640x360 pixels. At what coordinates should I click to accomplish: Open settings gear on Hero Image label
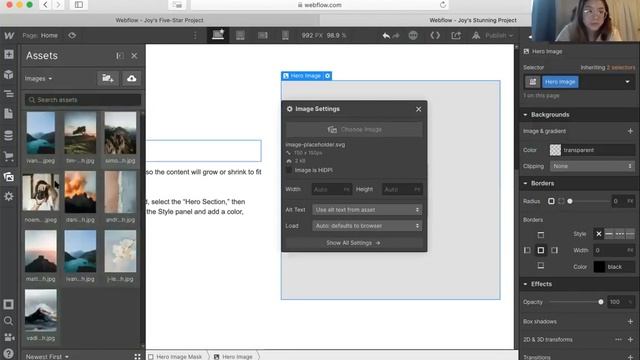[x=327, y=76]
